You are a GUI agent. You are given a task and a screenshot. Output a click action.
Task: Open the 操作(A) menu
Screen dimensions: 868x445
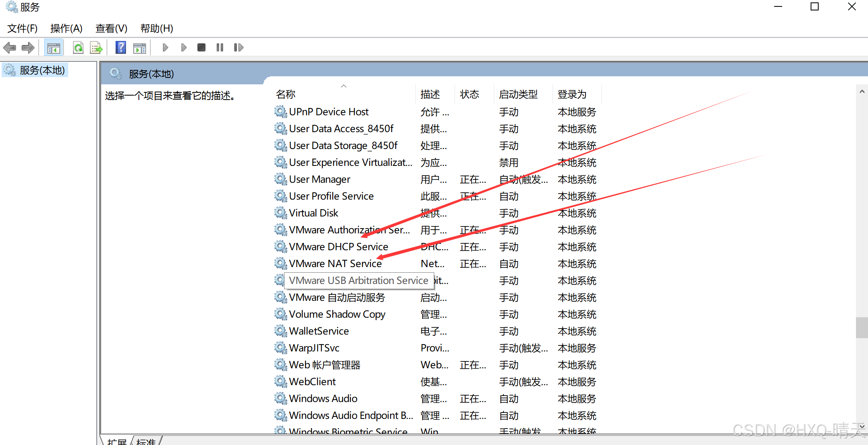pos(66,28)
